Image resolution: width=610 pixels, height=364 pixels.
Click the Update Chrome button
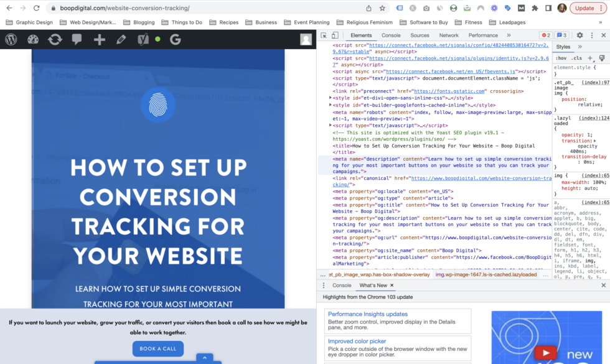pyautogui.click(x=588, y=7)
